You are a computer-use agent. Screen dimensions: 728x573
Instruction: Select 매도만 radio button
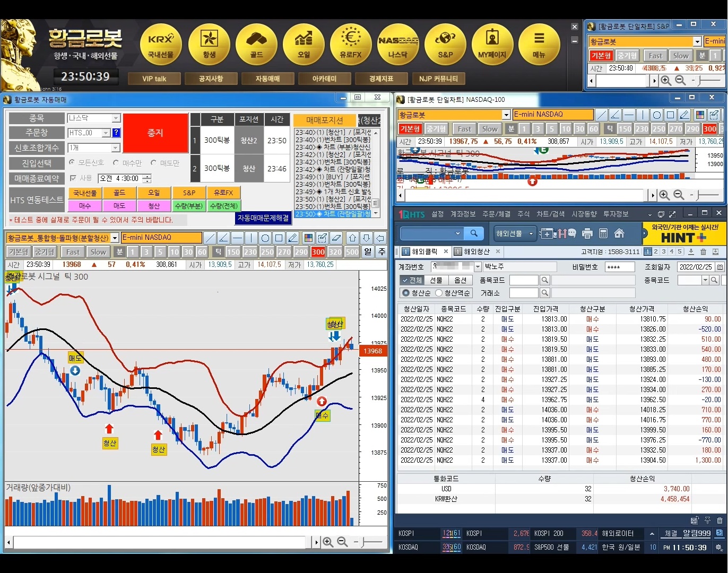point(154,162)
